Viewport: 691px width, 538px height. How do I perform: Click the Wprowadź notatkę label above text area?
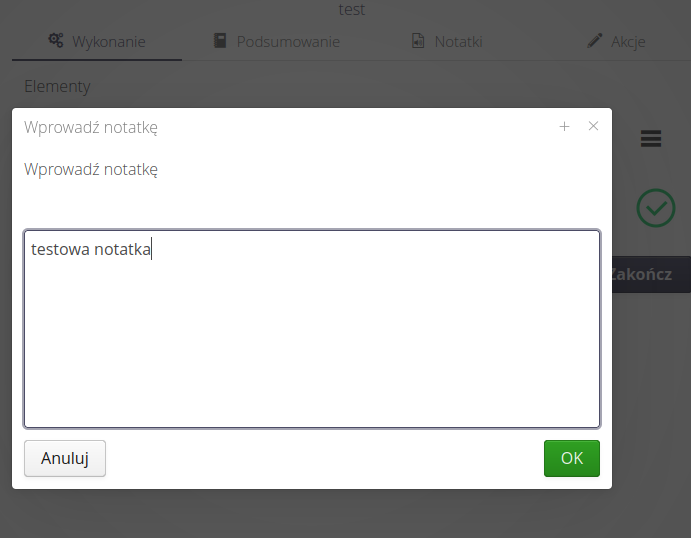pos(91,169)
